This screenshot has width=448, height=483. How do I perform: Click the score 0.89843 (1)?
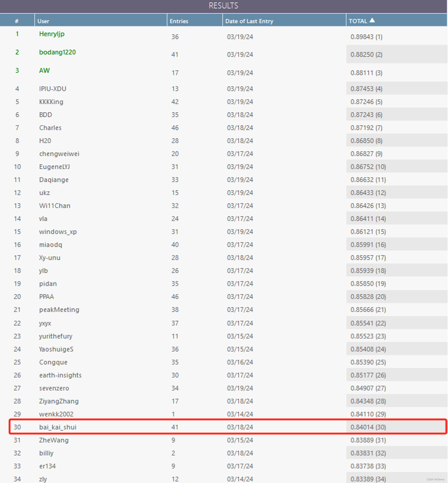366,37
